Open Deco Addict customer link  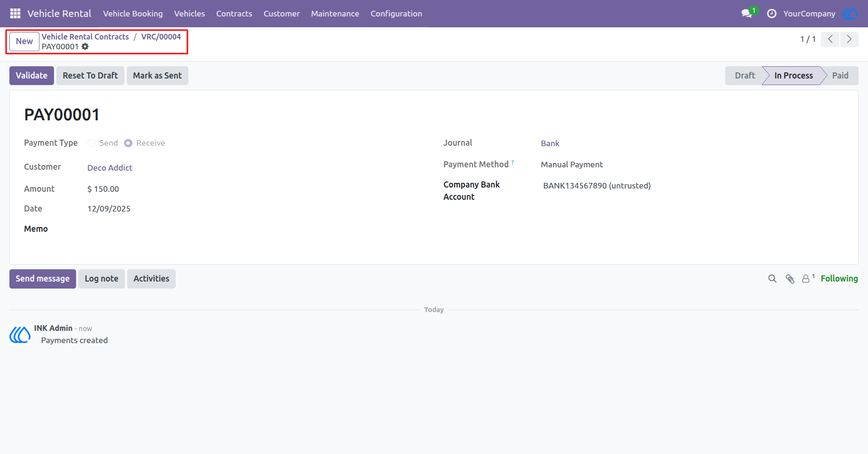point(110,168)
